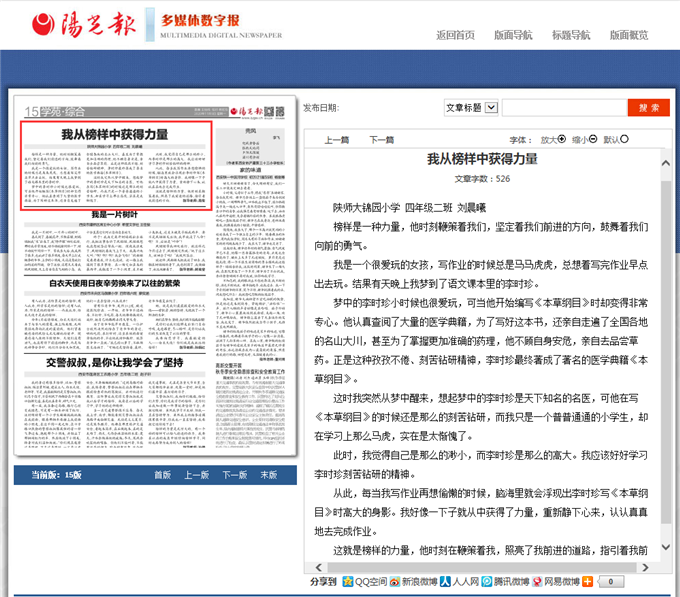Go to next page 下一版
Viewport: 680px width, 597px height.
(x=235, y=475)
